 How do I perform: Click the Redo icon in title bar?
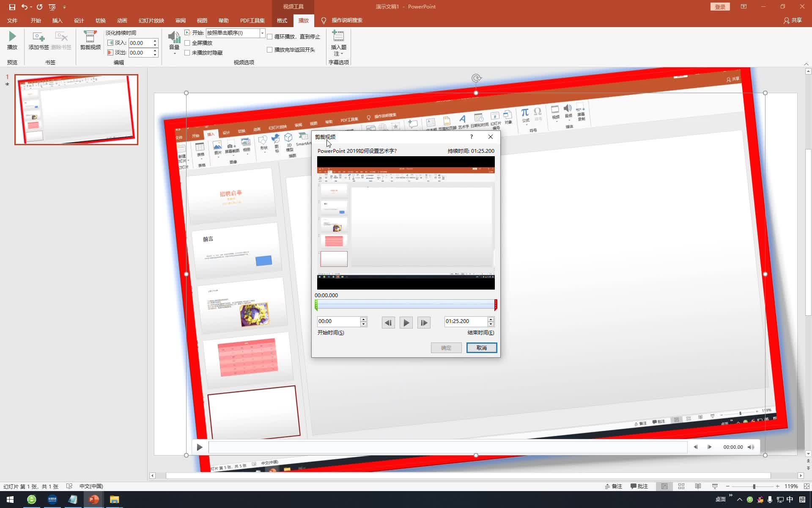point(39,7)
